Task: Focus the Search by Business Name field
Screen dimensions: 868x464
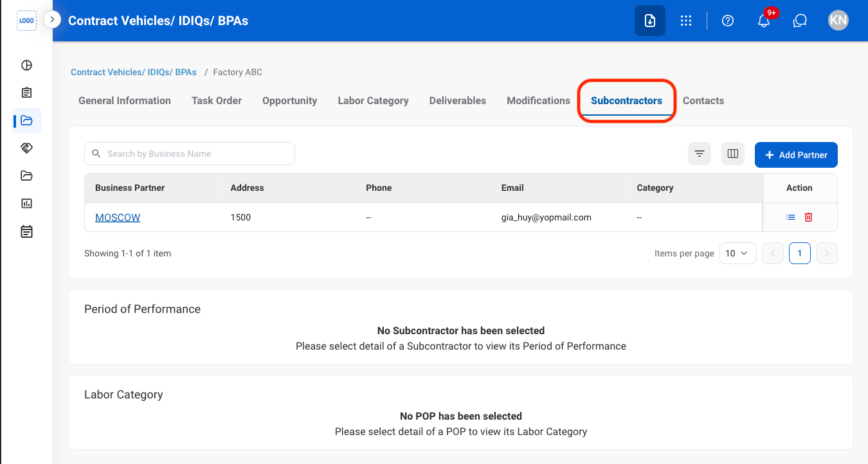Action: tap(190, 154)
